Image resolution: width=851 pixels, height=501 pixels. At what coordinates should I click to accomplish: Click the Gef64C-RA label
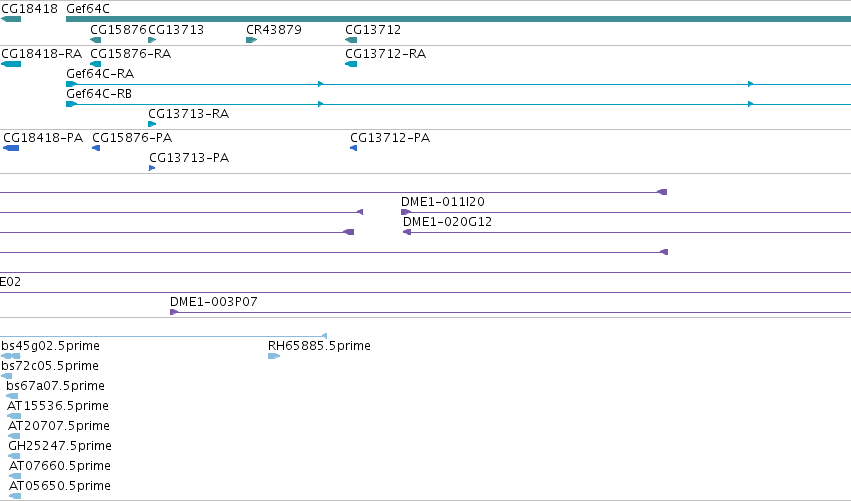pos(100,74)
